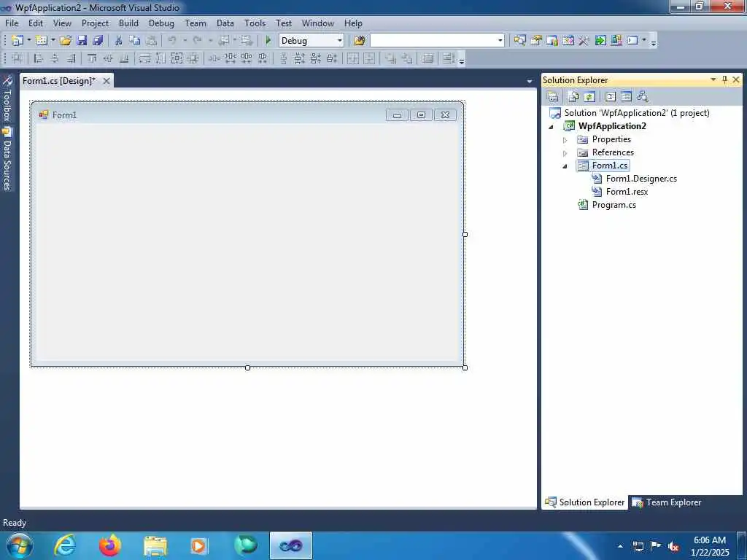This screenshot has width=747, height=560.
Task: Select Program.cs in Solution Explorer
Action: click(614, 205)
